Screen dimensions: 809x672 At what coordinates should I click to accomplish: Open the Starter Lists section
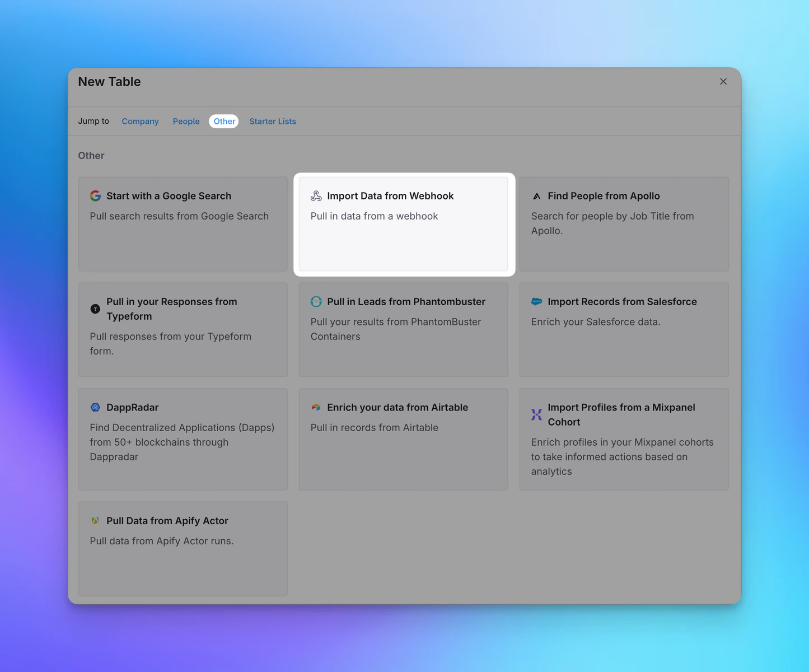point(272,121)
